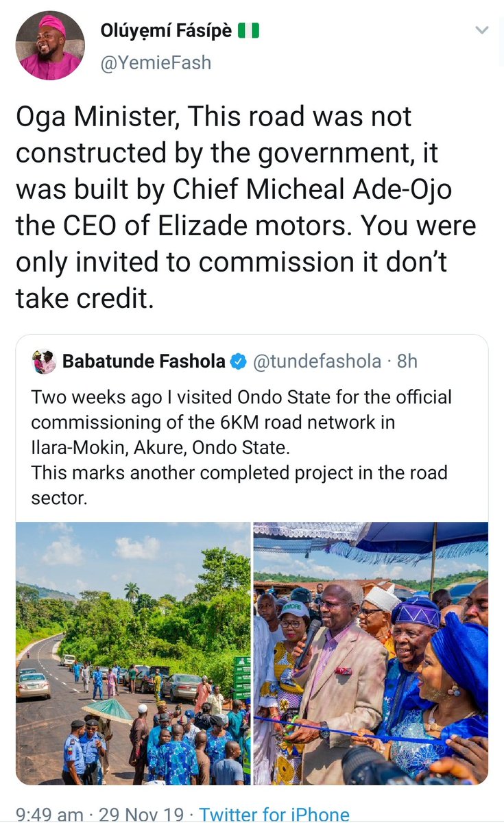This screenshot has width=504, height=823.
Task: Click the Nigerian flag emoji
Action: click(248, 32)
